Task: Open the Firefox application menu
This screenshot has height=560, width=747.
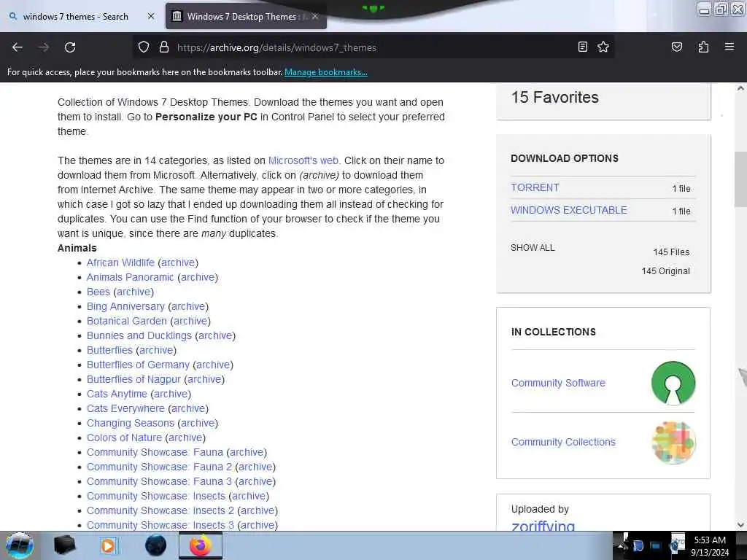Action: 729,47
